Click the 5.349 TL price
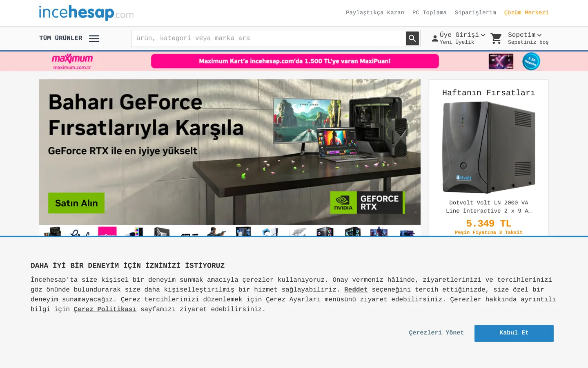This screenshot has width=588, height=368. (489, 223)
